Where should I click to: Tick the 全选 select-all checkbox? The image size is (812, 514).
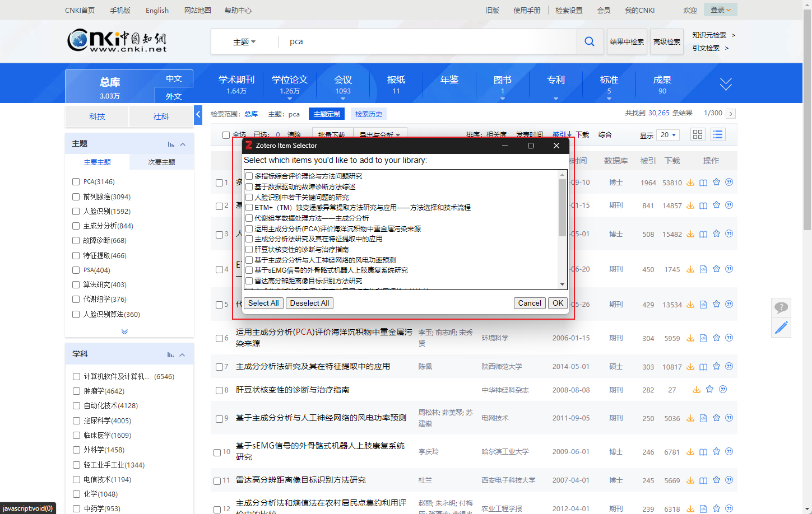(226, 135)
